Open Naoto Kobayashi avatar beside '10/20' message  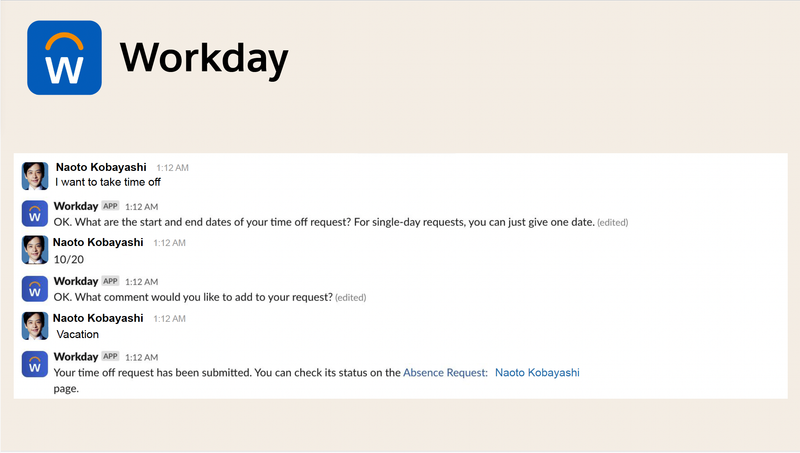click(x=35, y=250)
